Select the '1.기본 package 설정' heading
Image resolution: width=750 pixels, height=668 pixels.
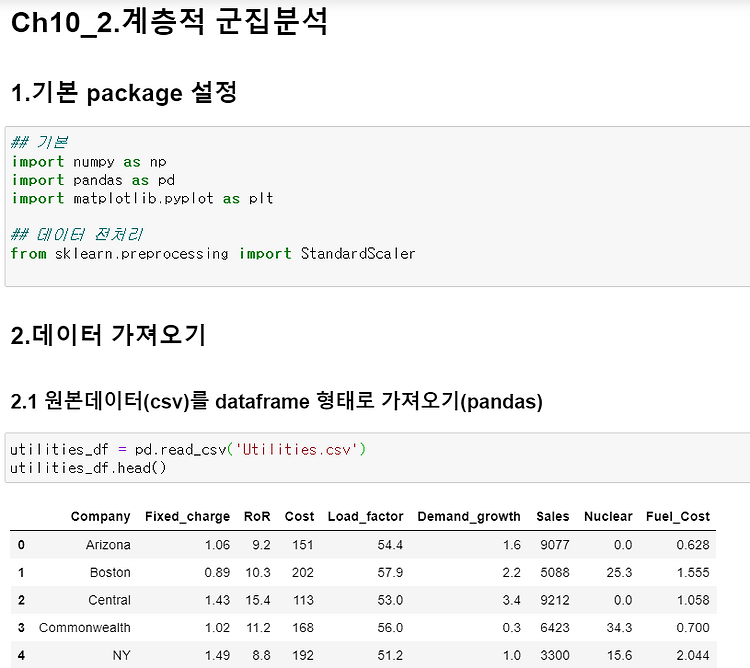[124, 92]
